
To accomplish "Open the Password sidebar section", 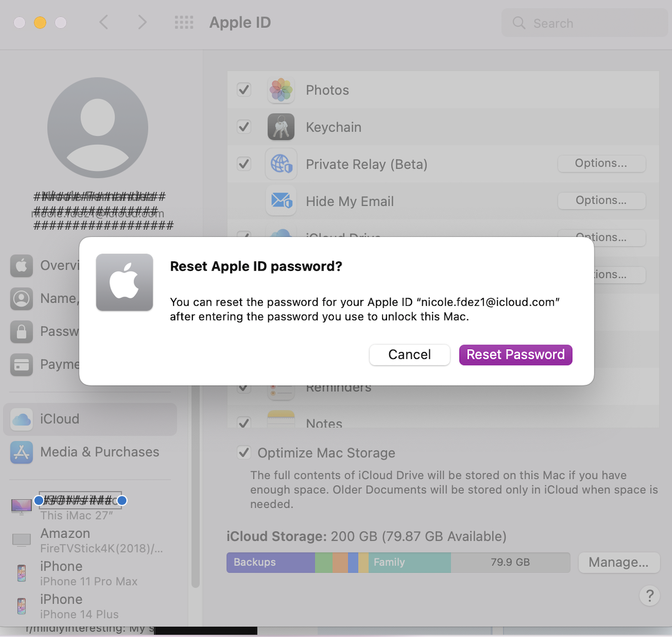I will (45, 331).
